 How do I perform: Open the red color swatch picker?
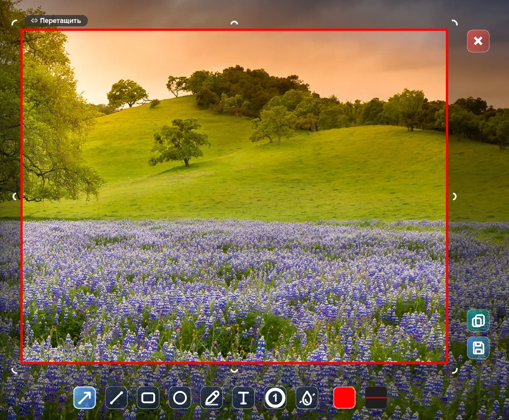pyautogui.click(x=344, y=398)
